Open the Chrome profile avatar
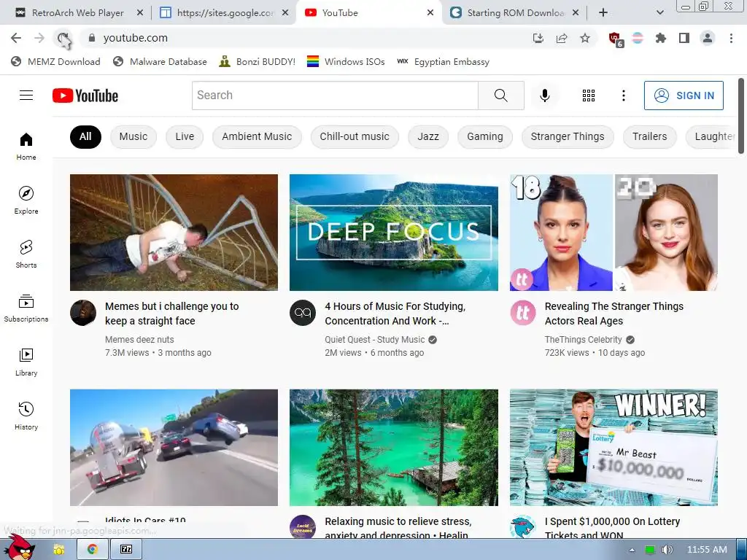Viewport: 747px width, 560px height. [x=708, y=38]
